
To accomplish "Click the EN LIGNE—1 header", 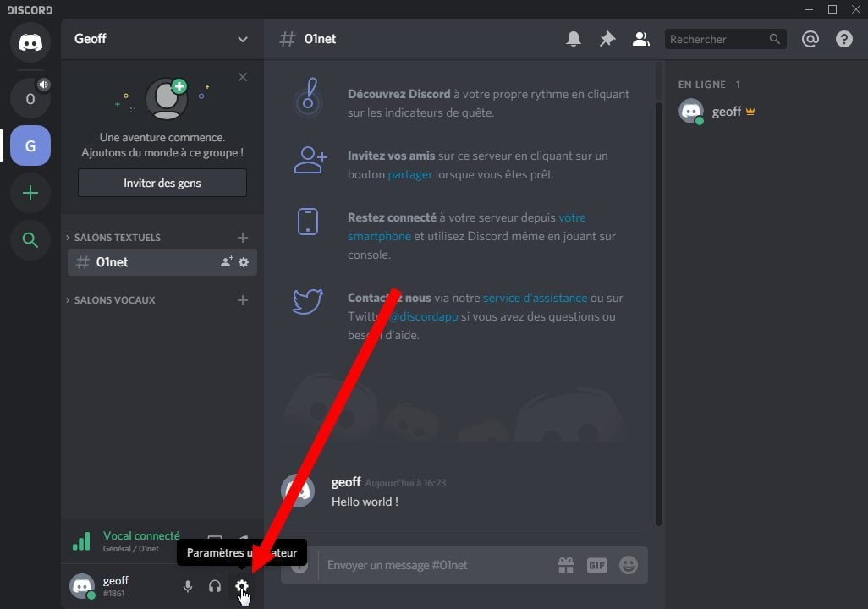I will pyautogui.click(x=709, y=85).
